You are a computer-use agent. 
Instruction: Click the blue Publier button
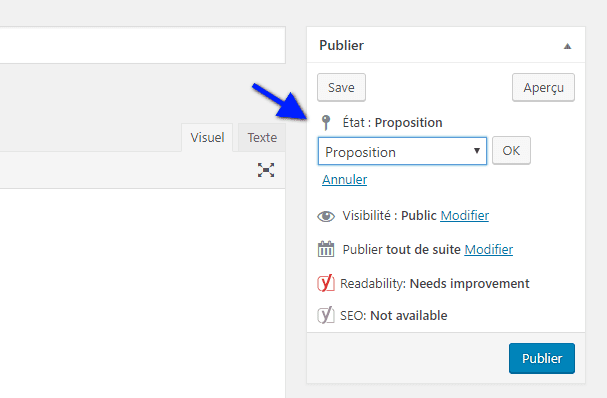(x=542, y=358)
